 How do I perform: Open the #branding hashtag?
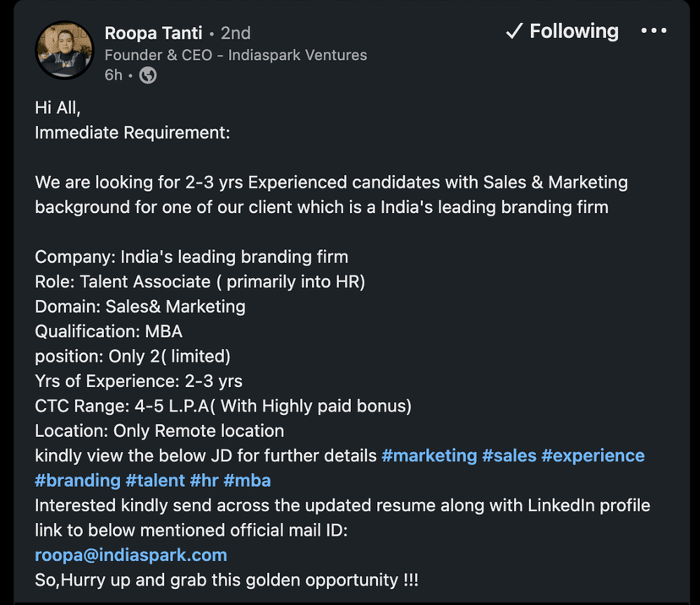[78, 481]
